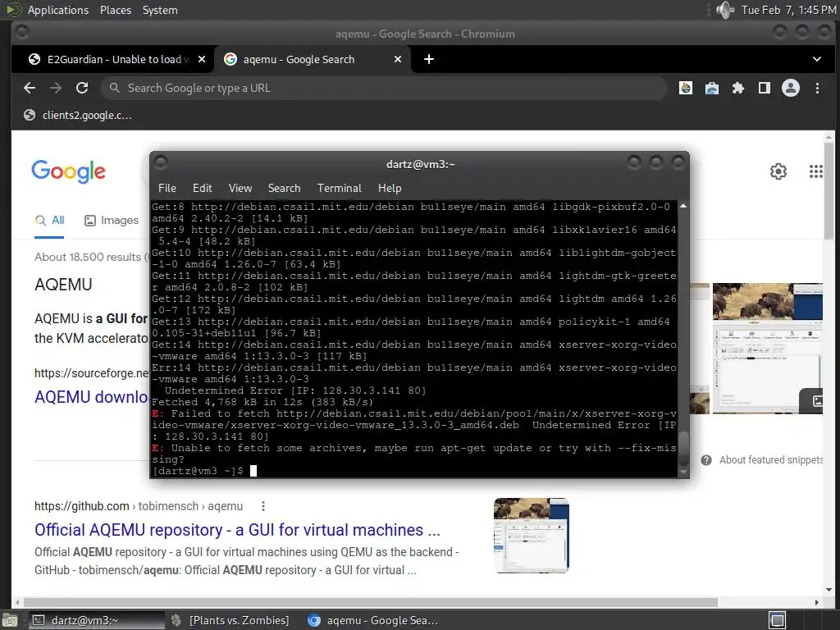Click the date and time clock in the panel

[x=788, y=10]
